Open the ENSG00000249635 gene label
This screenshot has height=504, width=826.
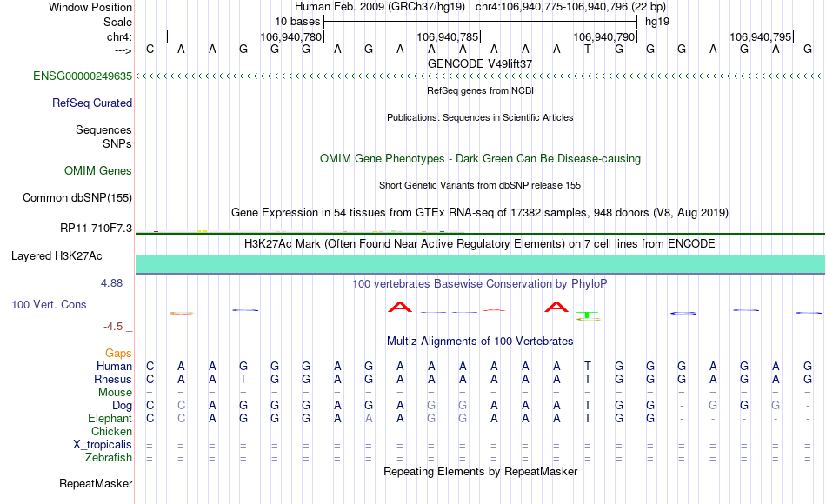pyautogui.click(x=83, y=76)
